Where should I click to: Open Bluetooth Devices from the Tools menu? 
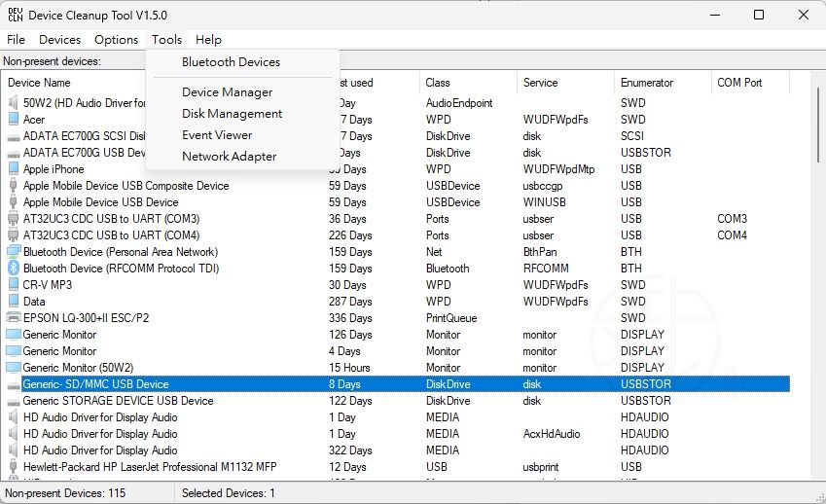(231, 62)
